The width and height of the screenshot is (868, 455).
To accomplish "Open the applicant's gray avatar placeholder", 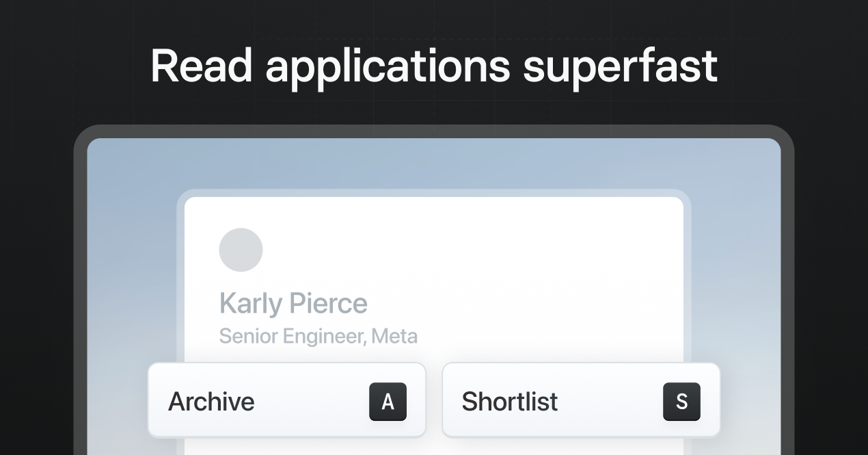I will (241, 250).
